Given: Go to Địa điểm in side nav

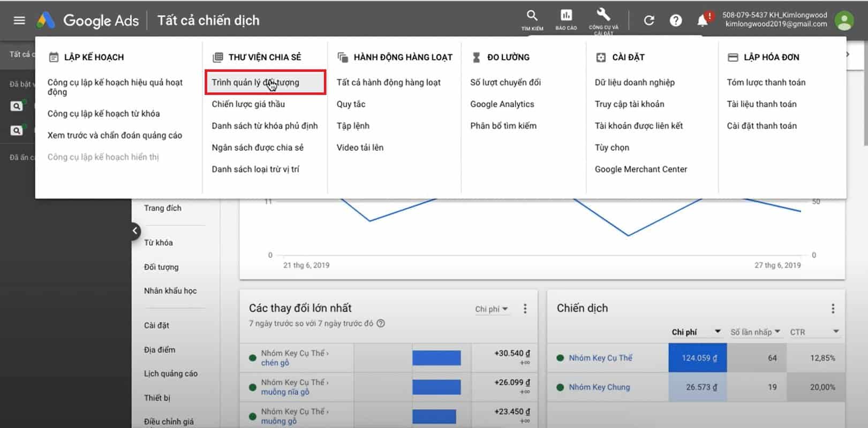Looking at the screenshot, I should tap(160, 350).
